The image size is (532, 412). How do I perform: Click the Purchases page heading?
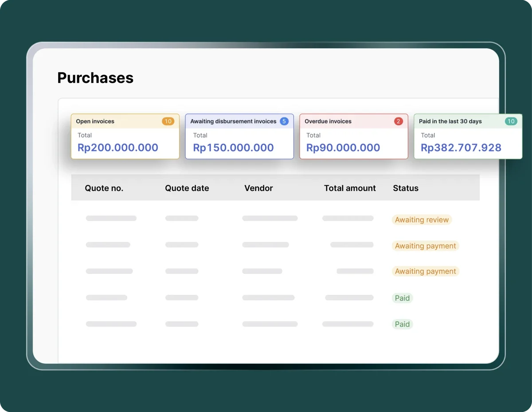(95, 78)
